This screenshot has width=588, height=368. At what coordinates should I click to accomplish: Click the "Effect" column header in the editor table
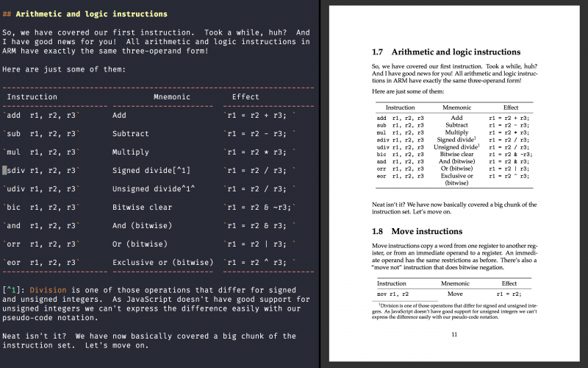[x=245, y=97]
